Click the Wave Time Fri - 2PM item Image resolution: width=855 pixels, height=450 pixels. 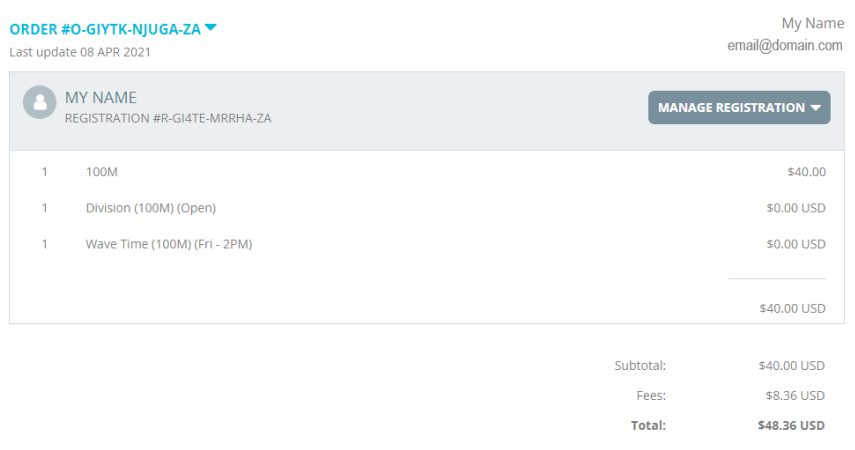coord(169,244)
